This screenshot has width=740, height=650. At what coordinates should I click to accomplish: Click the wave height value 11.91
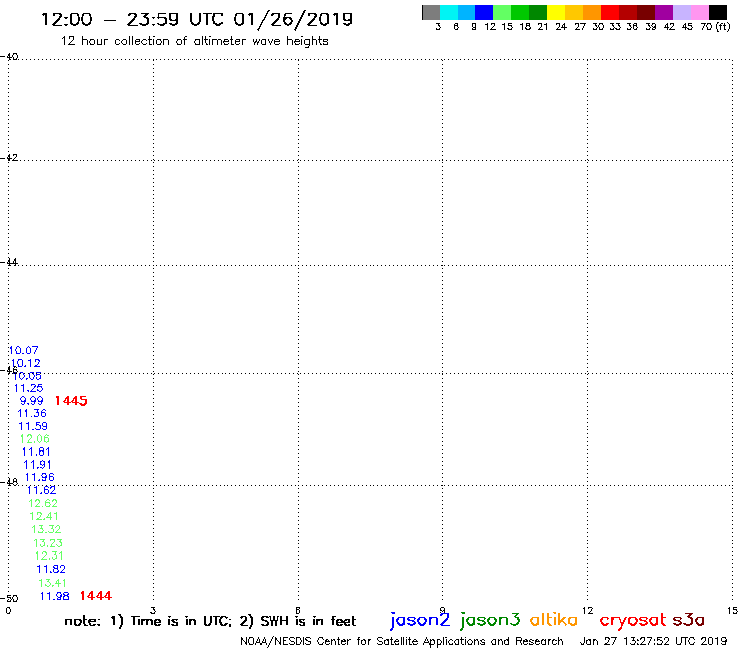37,464
